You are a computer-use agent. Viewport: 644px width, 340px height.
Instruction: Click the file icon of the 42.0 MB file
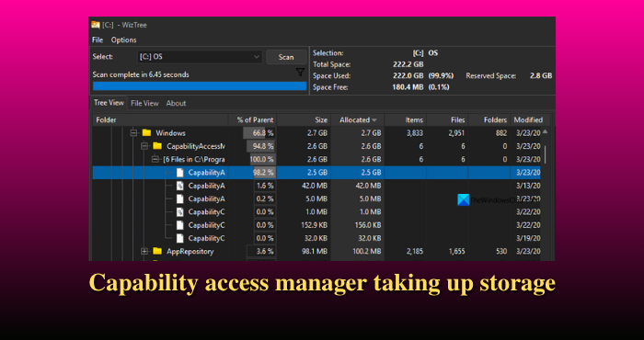[180, 186]
